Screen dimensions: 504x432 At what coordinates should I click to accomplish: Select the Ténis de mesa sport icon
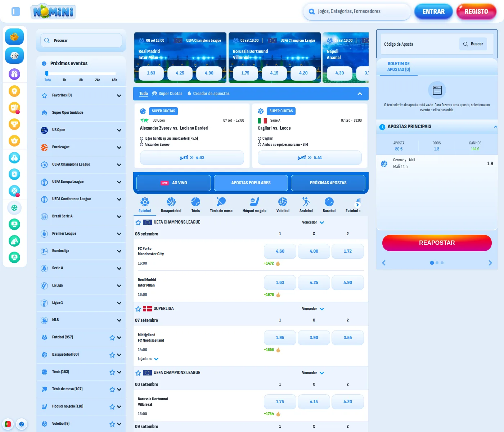pos(221,205)
